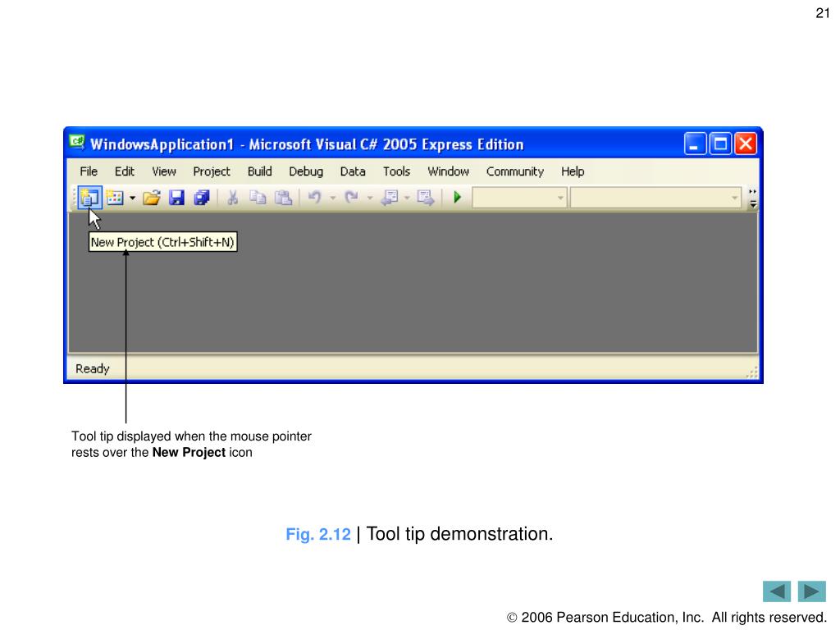The height and width of the screenshot is (630, 840).
Task: Open the first empty toolbar combo box
Action: pos(519,198)
